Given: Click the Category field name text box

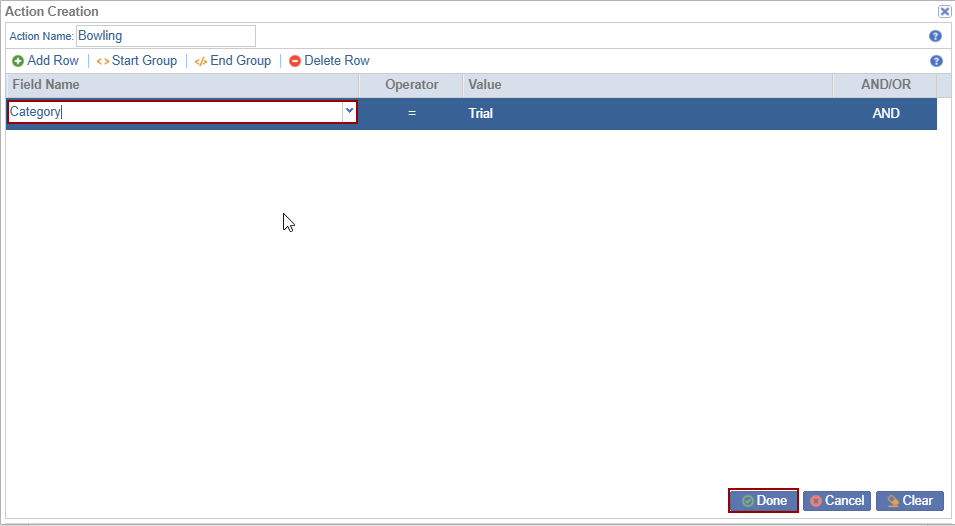Looking at the screenshot, I should point(175,112).
